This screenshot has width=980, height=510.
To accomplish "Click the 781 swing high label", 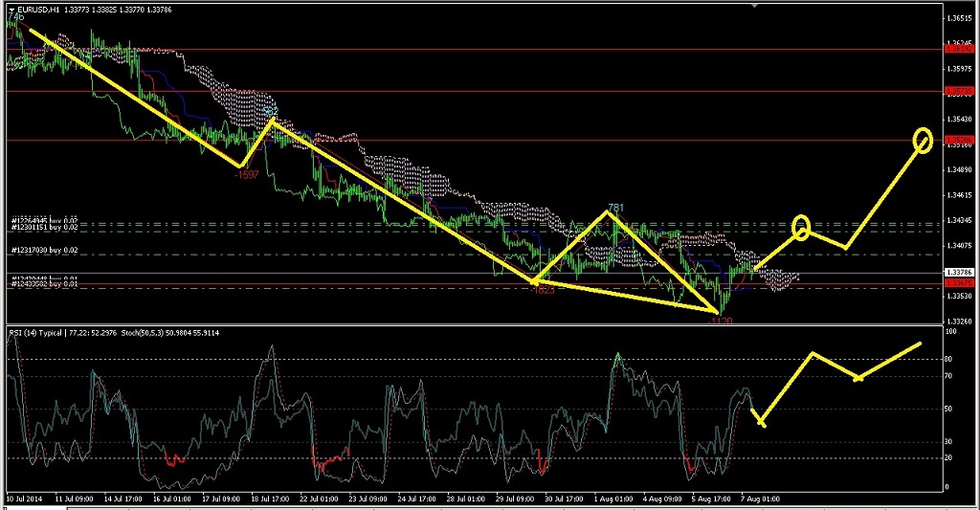I will point(615,207).
